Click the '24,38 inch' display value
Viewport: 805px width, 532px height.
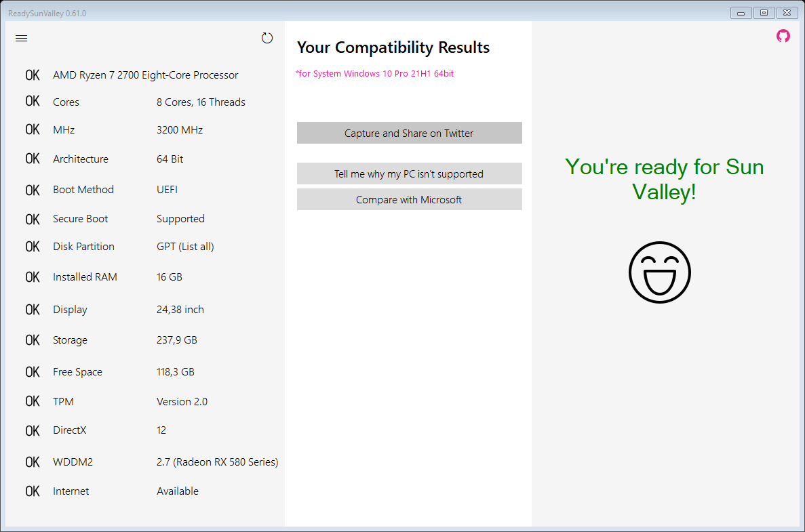[x=180, y=310]
